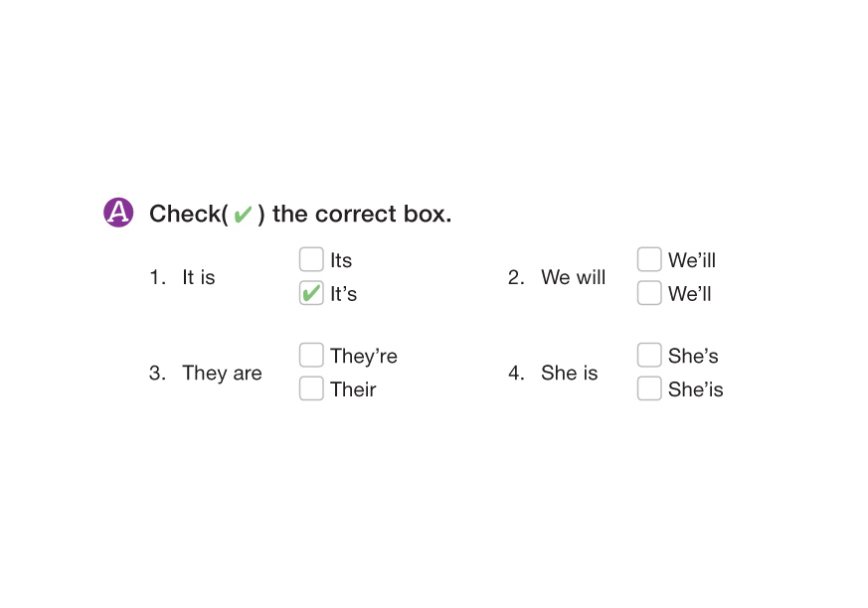Image resolution: width=868 pixels, height=608 pixels.
Task: Tick the We'ill checkbox
Action: pos(649,260)
